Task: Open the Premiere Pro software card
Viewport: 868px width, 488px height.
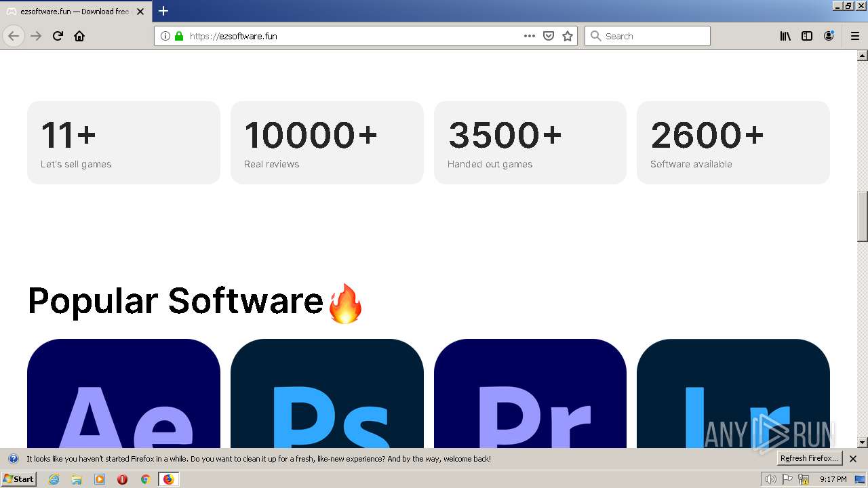Action: tap(530, 393)
